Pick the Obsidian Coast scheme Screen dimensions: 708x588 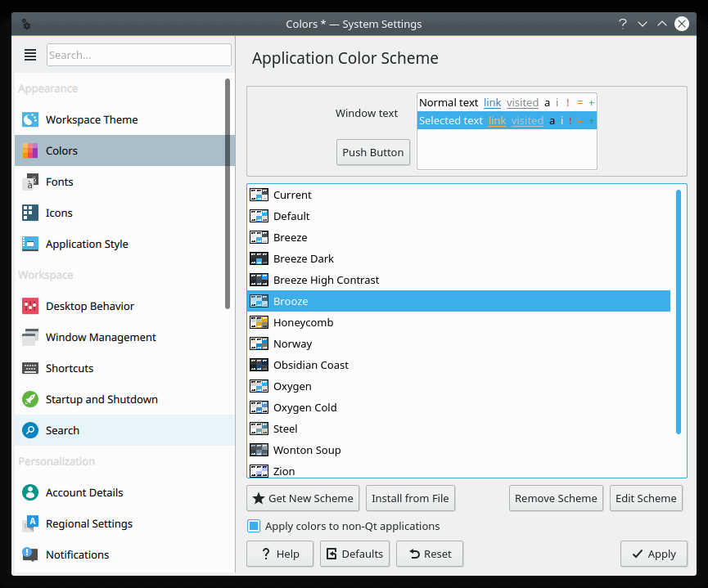pyautogui.click(x=311, y=365)
